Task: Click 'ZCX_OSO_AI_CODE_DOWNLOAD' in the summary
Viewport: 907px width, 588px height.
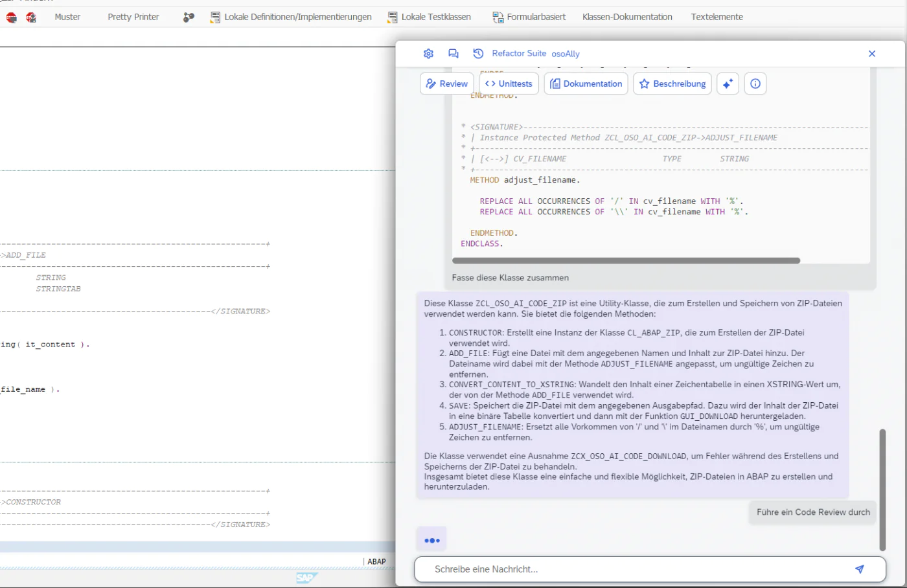Action: [628, 456]
